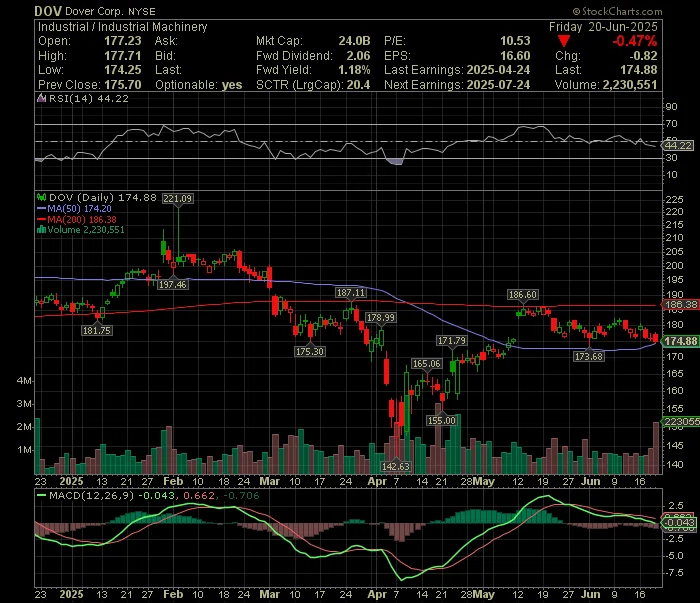The height and width of the screenshot is (603, 700).
Task: Click the Fwd Yield value 1.18%
Action: [354, 70]
